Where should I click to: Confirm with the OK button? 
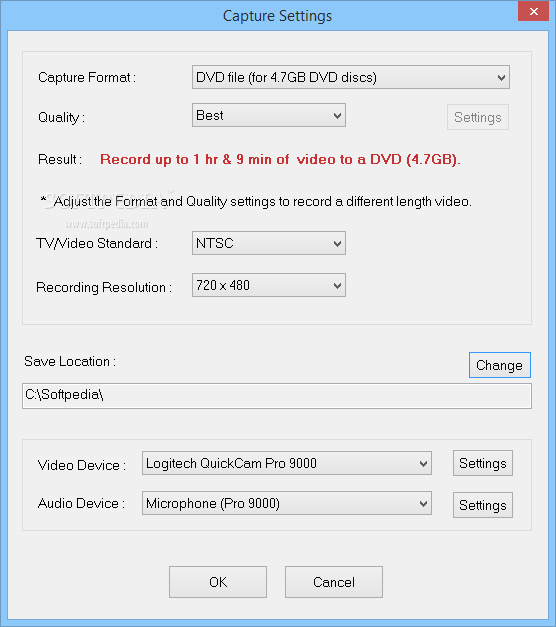[x=218, y=582]
